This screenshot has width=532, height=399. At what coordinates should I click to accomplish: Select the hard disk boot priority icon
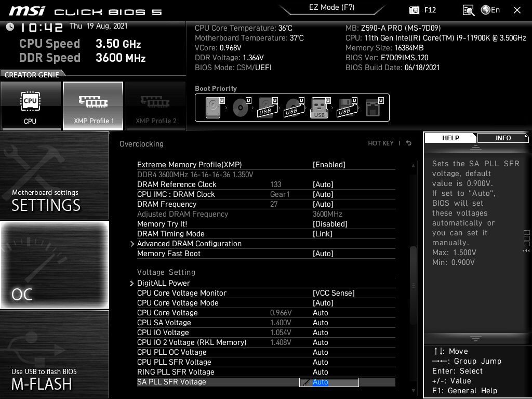click(x=215, y=108)
